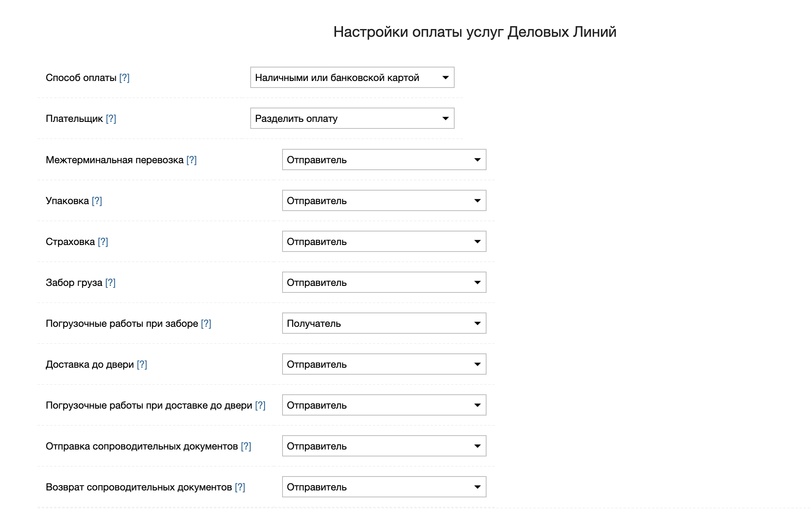Open the Забор груза payer dropdown

tap(384, 283)
